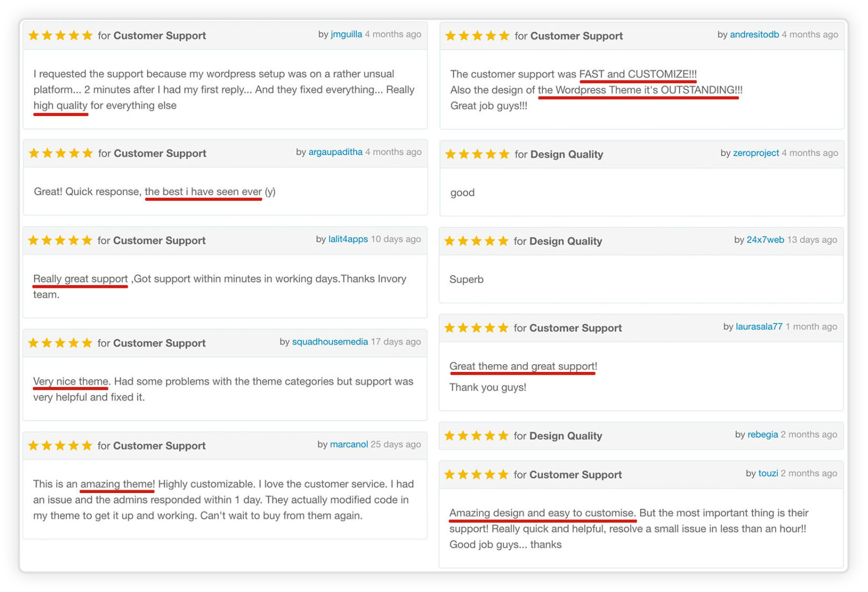Viewport: 868px width, 592px height.
Task: Click the andresitodb username link
Action: 754,34
